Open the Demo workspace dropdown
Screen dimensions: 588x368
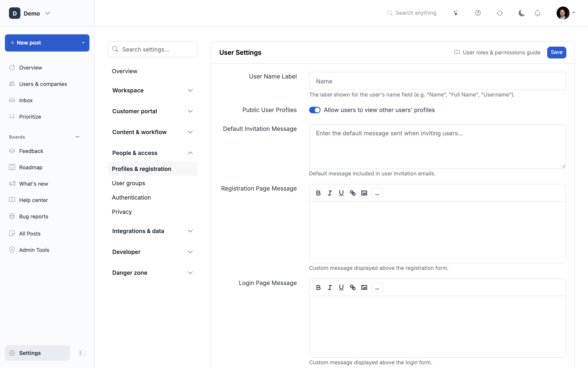(30, 13)
